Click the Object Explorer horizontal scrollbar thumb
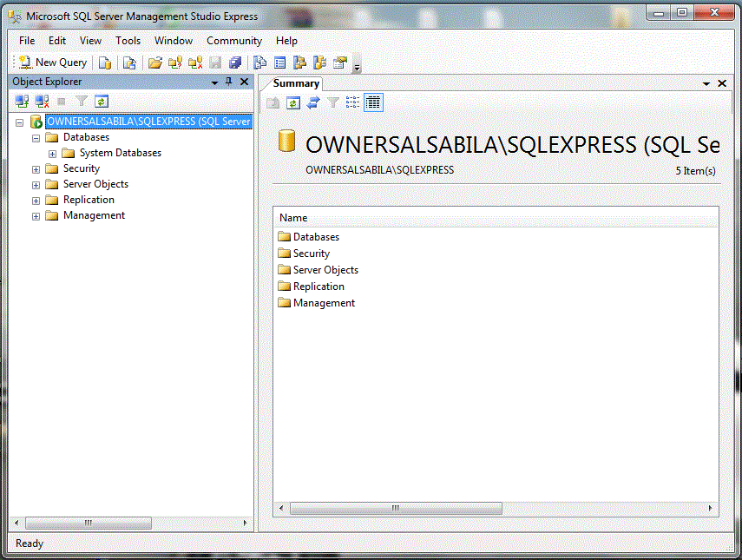742x560 pixels. [x=89, y=523]
